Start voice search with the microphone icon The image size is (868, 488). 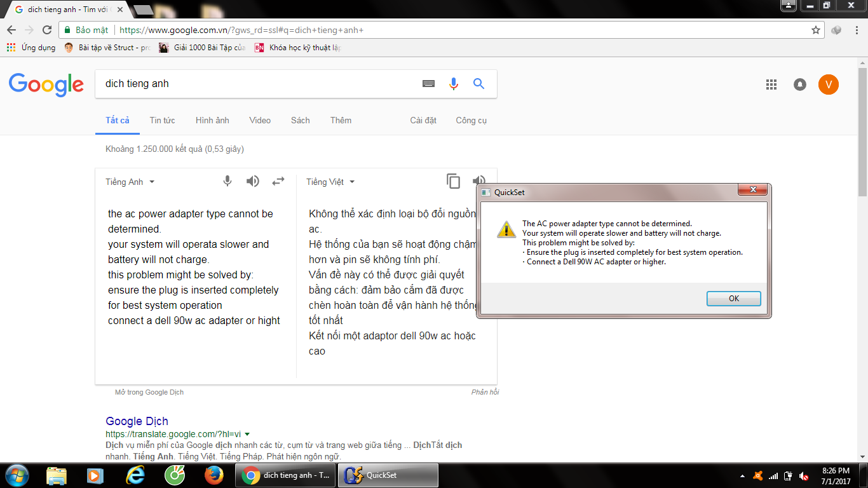453,84
